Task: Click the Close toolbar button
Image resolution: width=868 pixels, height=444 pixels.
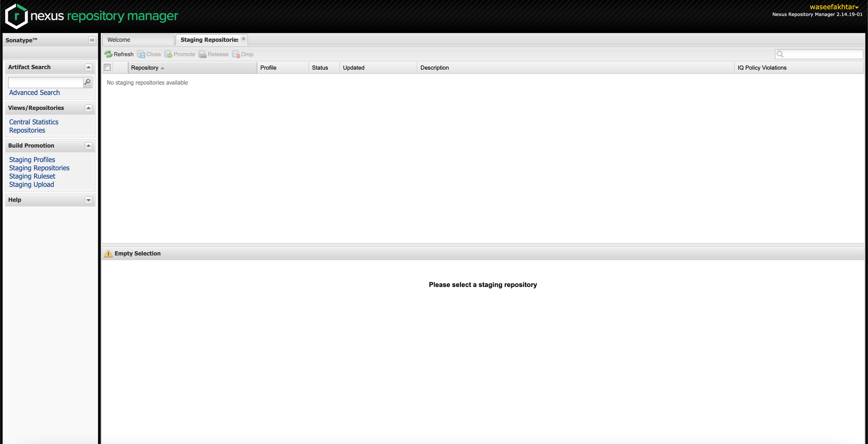Action: click(x=149, y=54)
